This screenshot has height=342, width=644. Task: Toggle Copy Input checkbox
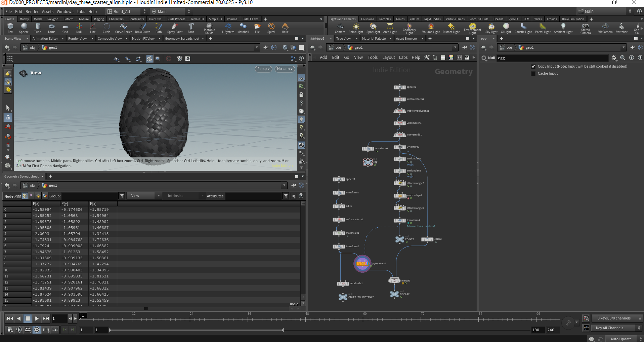tap(533, 67)
